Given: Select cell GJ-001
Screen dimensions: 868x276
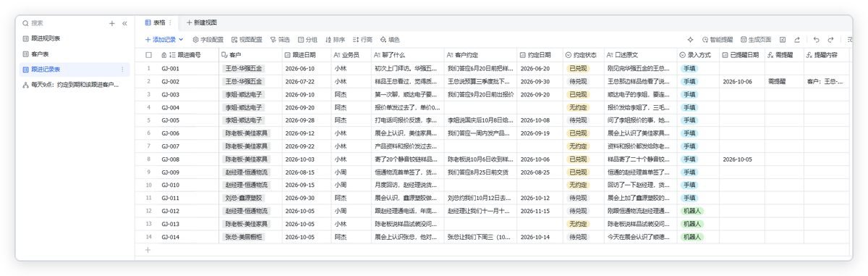Looking at the screenshot, I should [x=188, y=68].
